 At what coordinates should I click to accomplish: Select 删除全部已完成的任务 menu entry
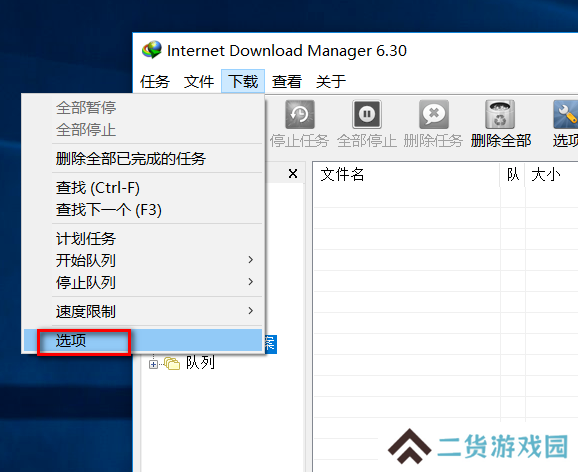(x=143, y=159)
